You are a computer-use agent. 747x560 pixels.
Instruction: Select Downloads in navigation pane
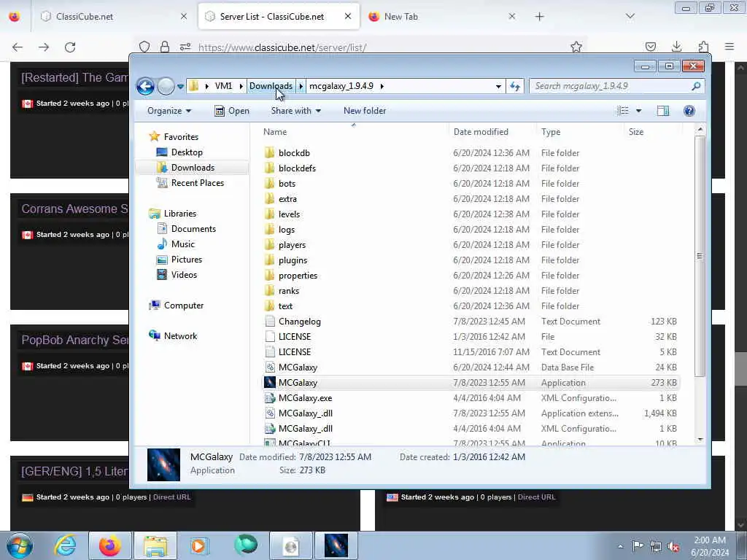[193, 168]
